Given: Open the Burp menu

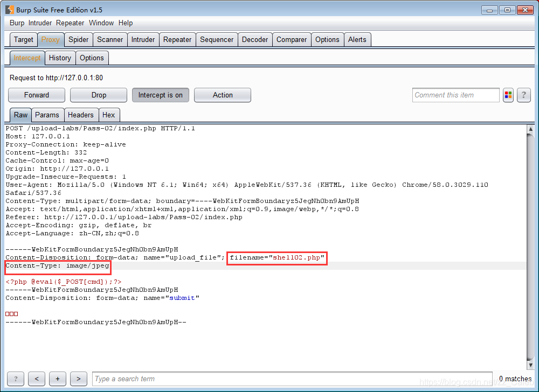Looking at the screenshot, I should coord(17,23).
